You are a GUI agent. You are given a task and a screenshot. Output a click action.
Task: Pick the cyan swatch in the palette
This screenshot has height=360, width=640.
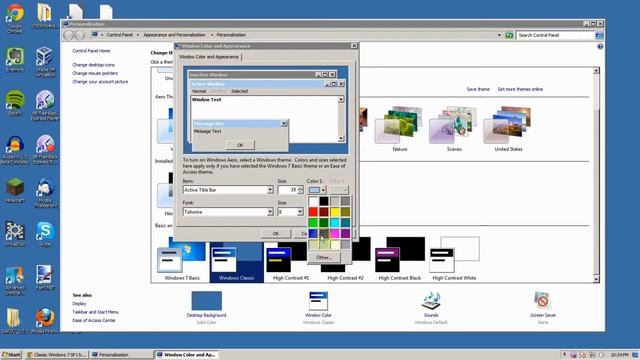[x=335, y=222]
